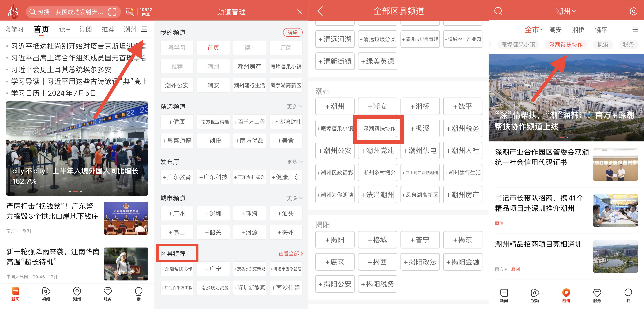This screenshot has width=644, height=309.
Task: Open 深情帮扶 banner on 潮州 page
Action: pos(566,97)
